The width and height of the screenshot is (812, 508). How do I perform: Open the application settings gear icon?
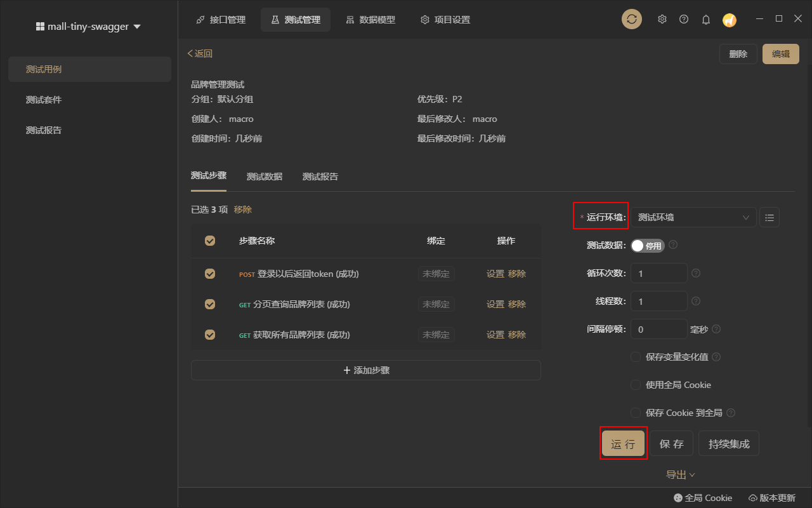click(x=662, y=19)
